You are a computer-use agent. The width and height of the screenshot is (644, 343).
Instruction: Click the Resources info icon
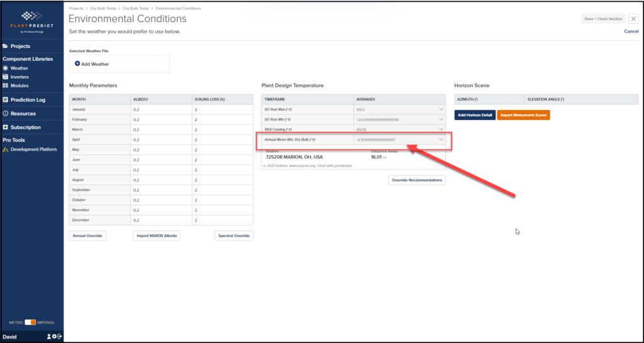click(5, 113)
